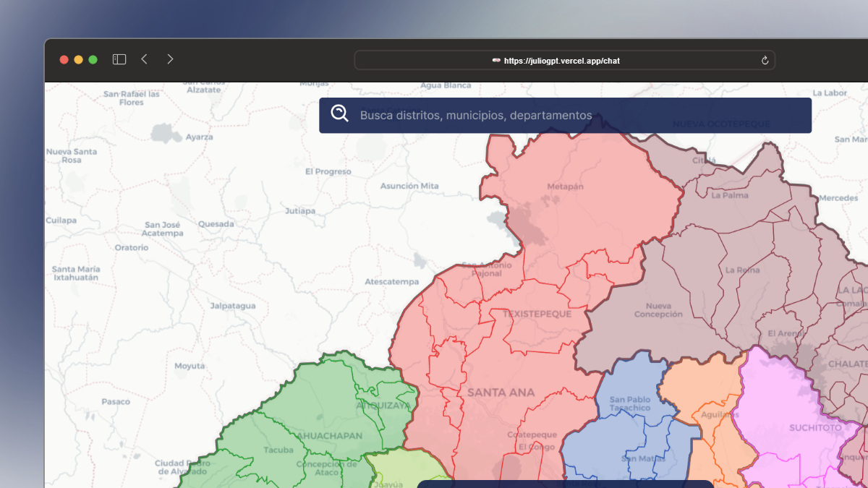Image resolution: width=868 pixels, height=488 pixels.
Task: Choose the blue San Pablo Tacachico district
Action: 629,403
